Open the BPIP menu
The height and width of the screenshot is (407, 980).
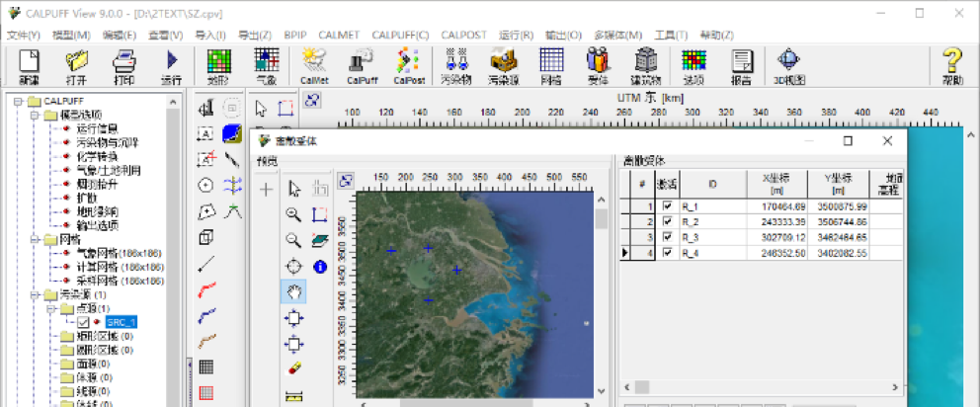pos(295,36)
